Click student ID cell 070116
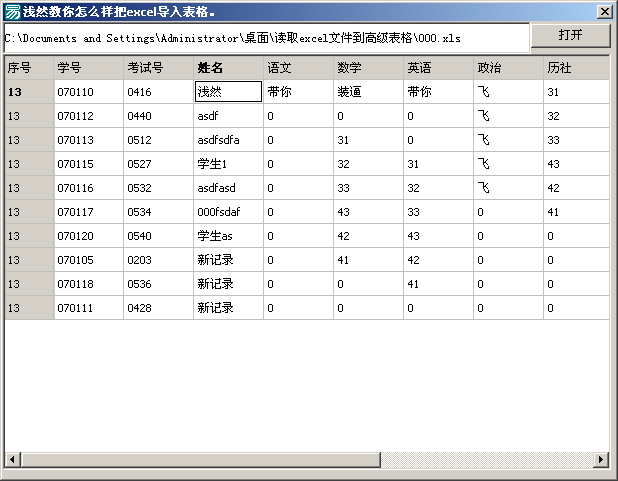 [89, 188]
